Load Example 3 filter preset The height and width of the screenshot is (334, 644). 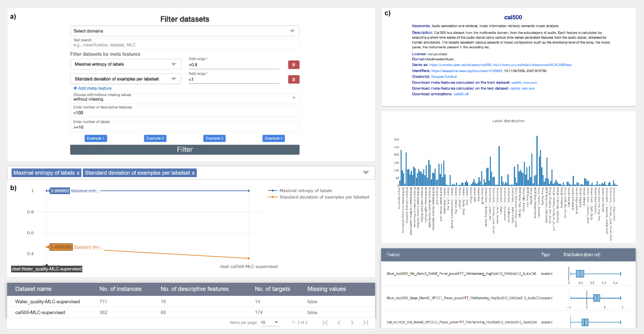[214, 138]
